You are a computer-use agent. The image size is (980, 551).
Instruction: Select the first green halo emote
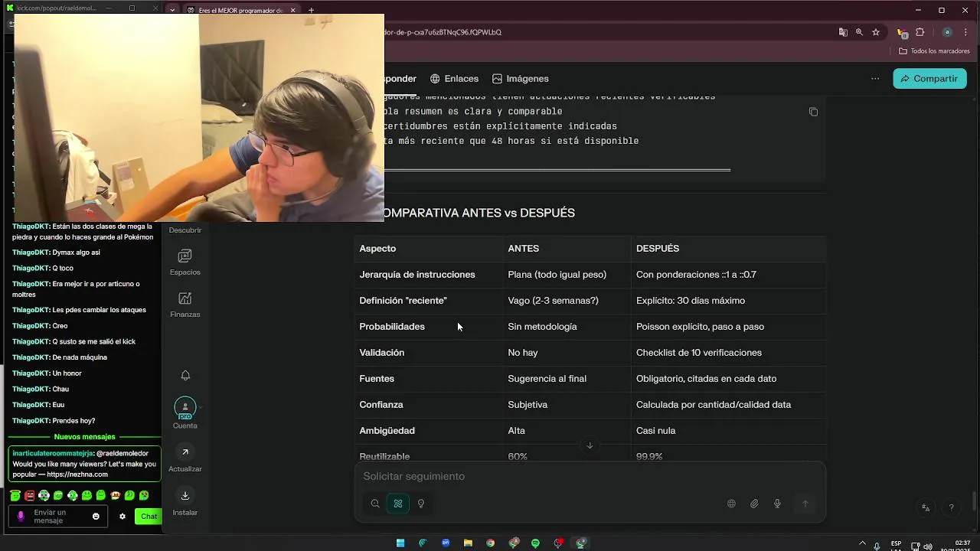(15, 496)
